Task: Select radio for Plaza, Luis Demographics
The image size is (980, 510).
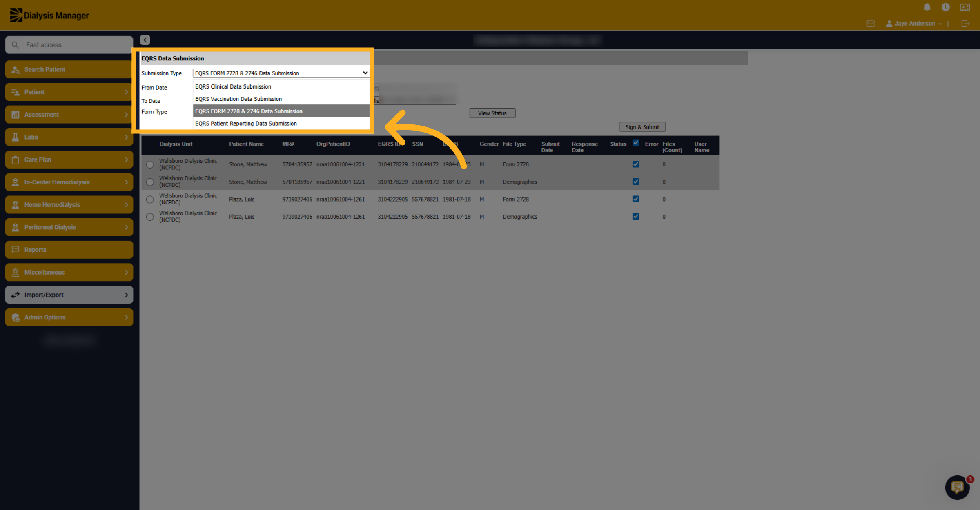Action: 150,217
